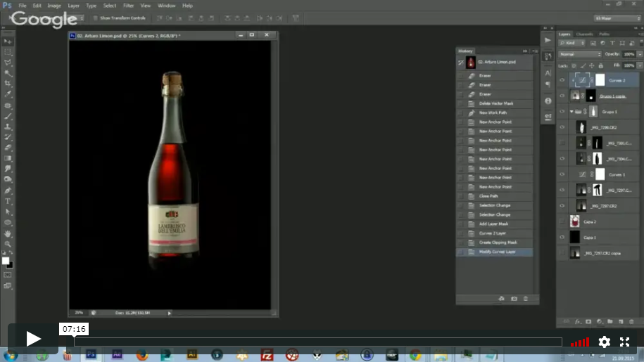Add a layer mask from Layers footer

588,322
